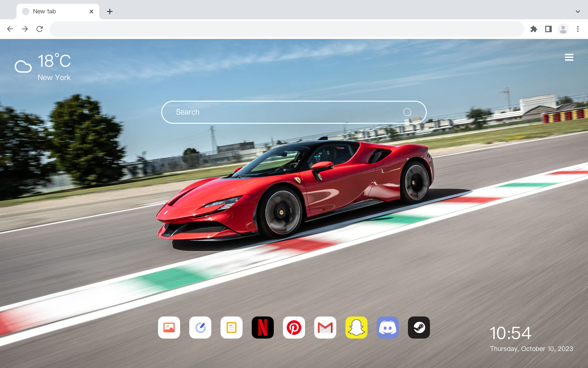Launch the Pinterest shortcut

(x=294, y=328)
